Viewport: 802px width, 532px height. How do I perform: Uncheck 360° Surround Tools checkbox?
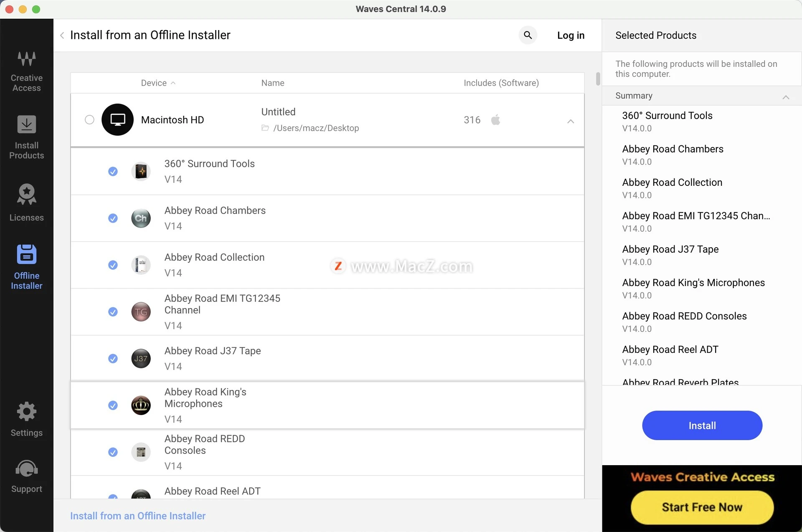113,171
